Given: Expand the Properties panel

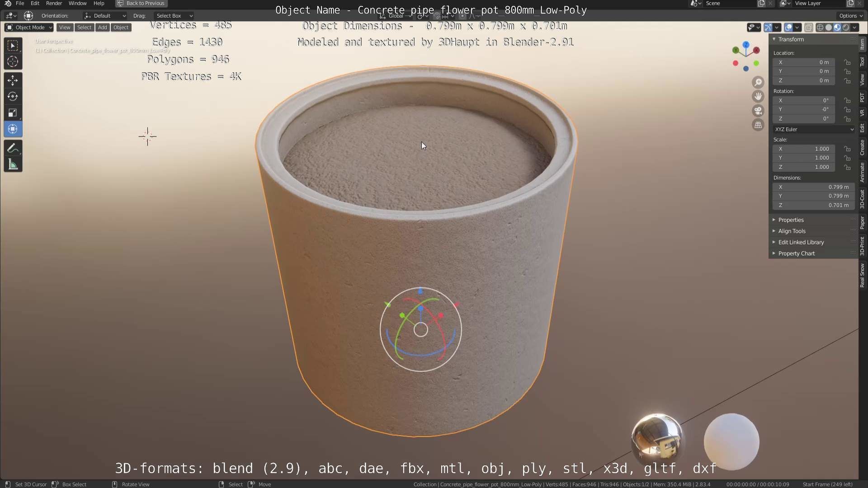Looking at the screenshot, I should point(791,220).
